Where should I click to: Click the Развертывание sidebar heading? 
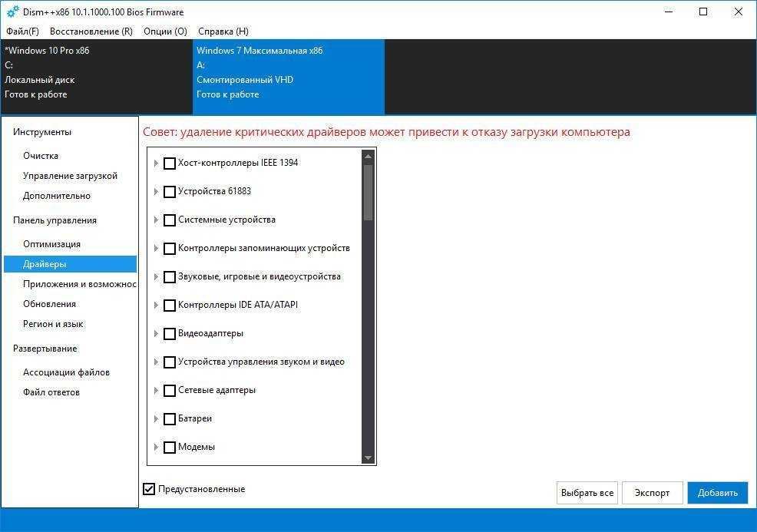(45, 349)
